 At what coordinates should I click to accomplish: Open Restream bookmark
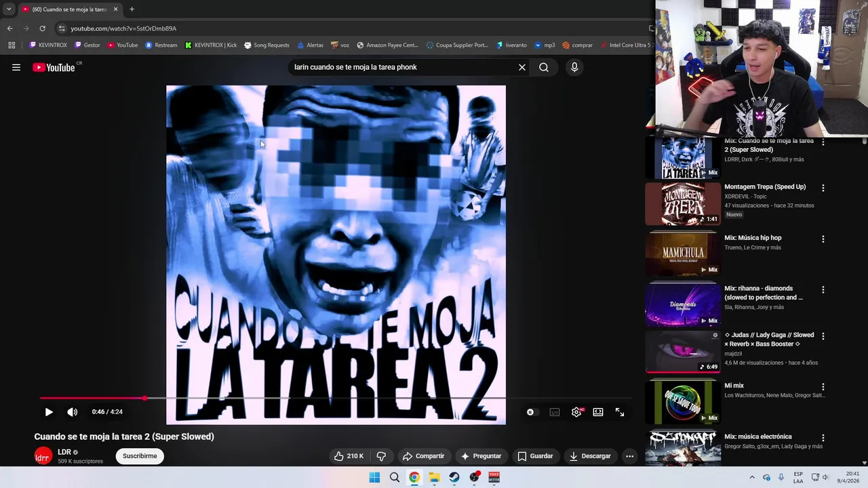click(161, 45)
